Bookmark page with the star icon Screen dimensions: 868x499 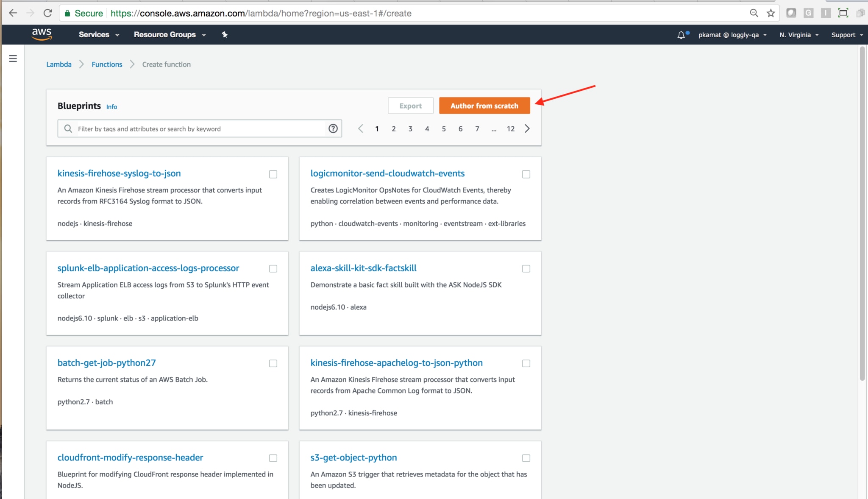point(771,13)
